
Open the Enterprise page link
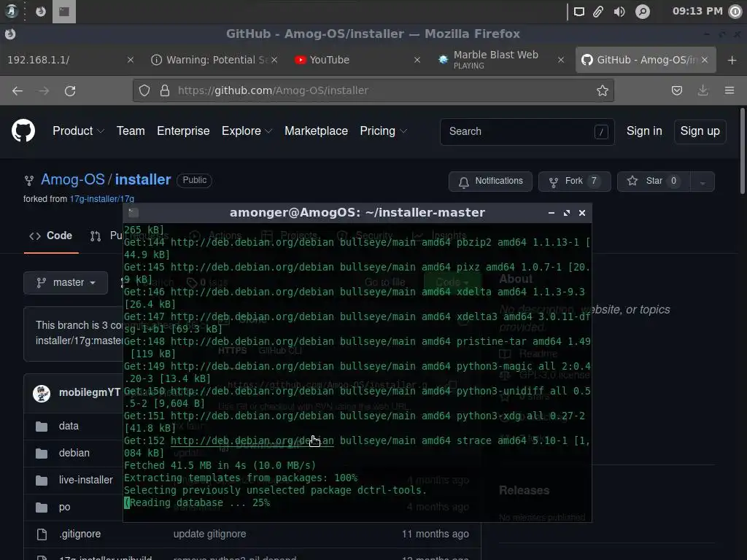coord(183,131)
